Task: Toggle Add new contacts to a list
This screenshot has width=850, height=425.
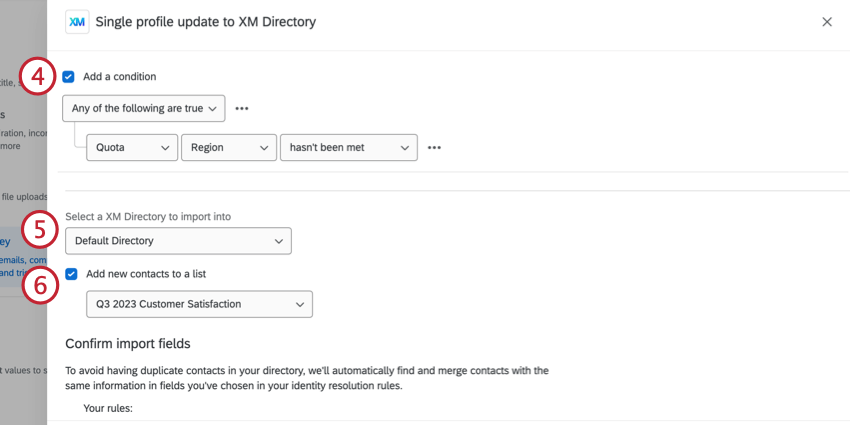Action: (x=71, y=273)
